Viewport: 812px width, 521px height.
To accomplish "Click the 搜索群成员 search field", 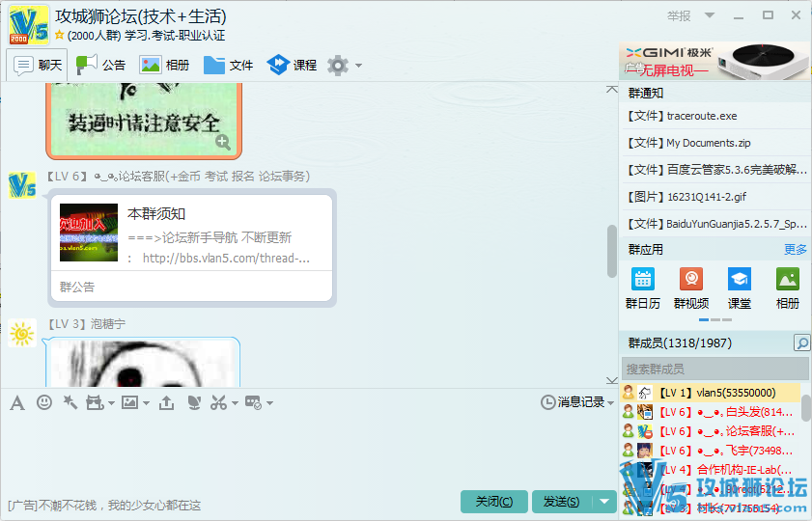I will click(x=714, y=369).
